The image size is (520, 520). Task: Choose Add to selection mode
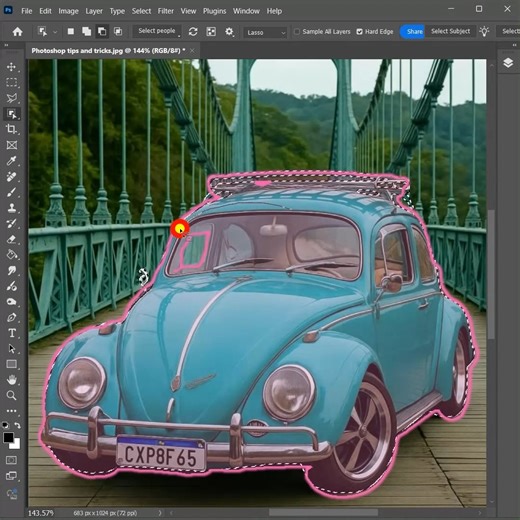pos(86,31)
